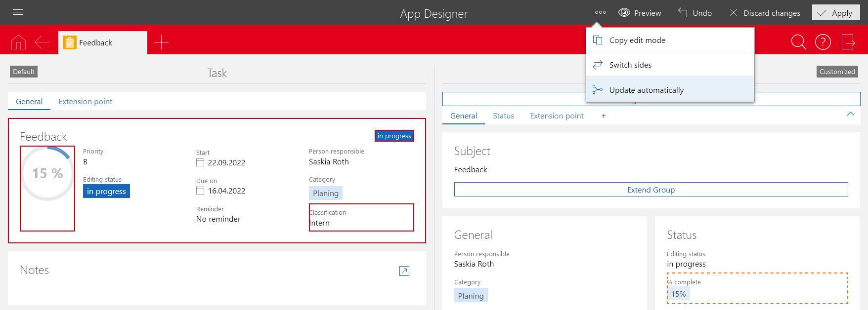Toggle the three-dot more options menu
This screenshot has width=868, height=310.
pos(601,13)
